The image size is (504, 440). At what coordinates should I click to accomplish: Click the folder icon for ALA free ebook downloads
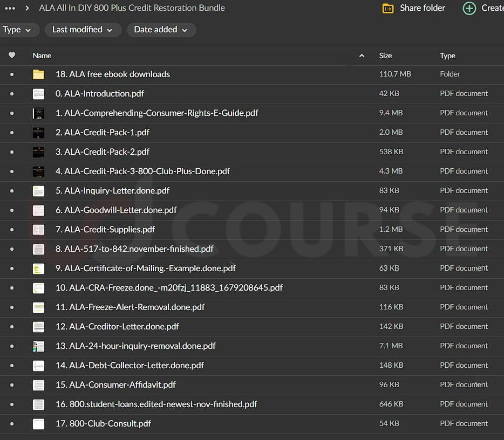click(38, 74)
